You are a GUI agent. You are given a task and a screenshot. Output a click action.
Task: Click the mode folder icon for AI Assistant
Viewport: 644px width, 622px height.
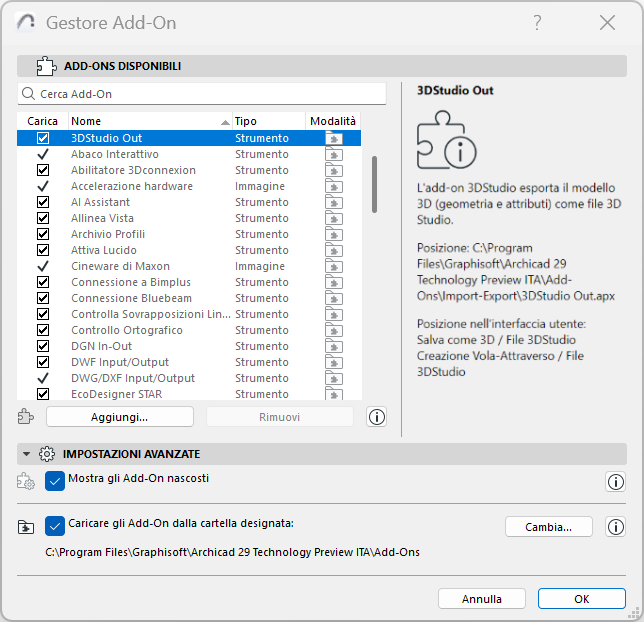pos(333,203)
